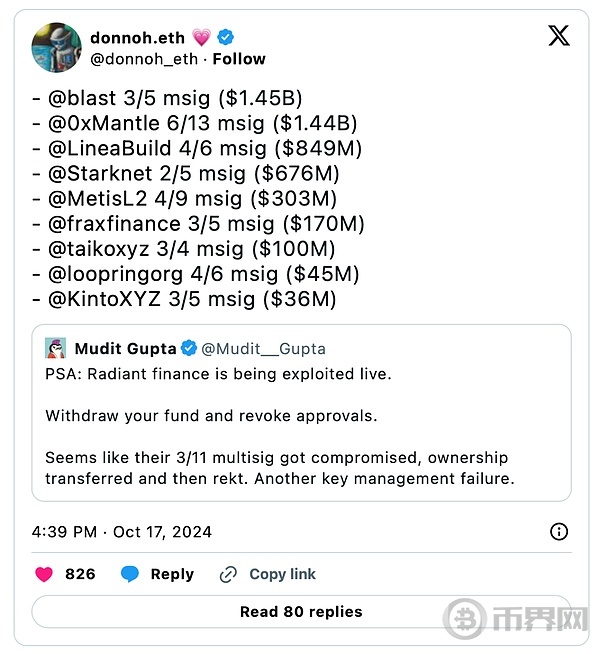Image resolution: width=600 pixels, height=654 pixels.
Task: Click donnoh.eth verified badge icon
Action: click(x=227, y=37)
